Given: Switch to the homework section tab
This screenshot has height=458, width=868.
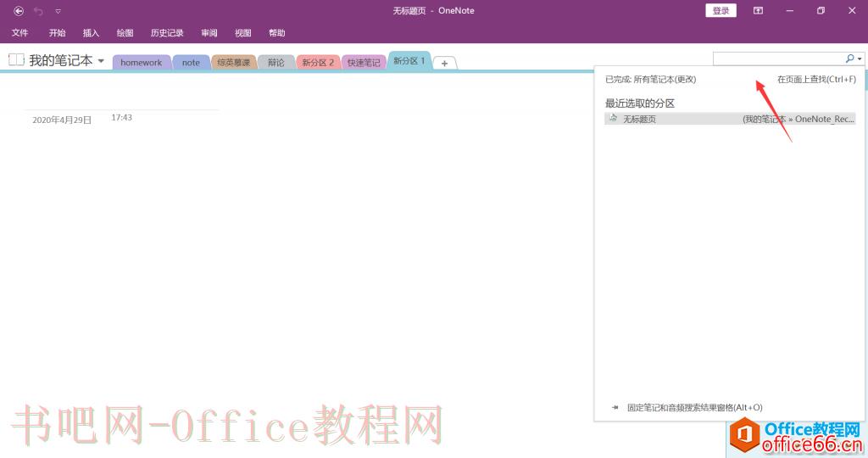Looking at the screenshot, I should (x=142, y=63).
